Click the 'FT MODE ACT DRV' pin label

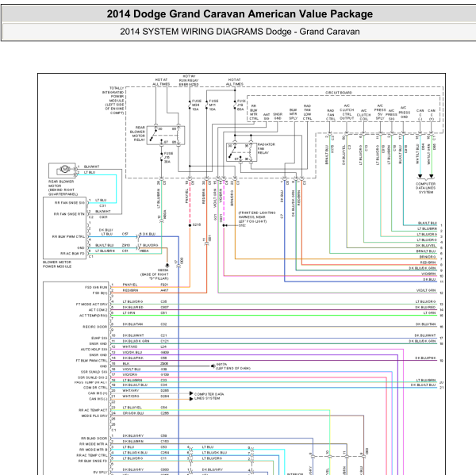(91, 305)
